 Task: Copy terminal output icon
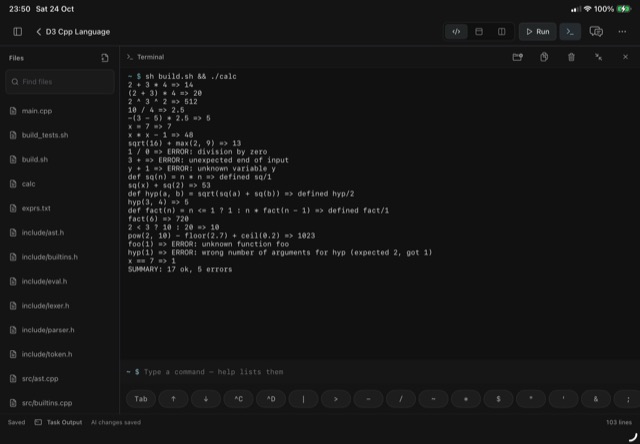coord(544,57)
